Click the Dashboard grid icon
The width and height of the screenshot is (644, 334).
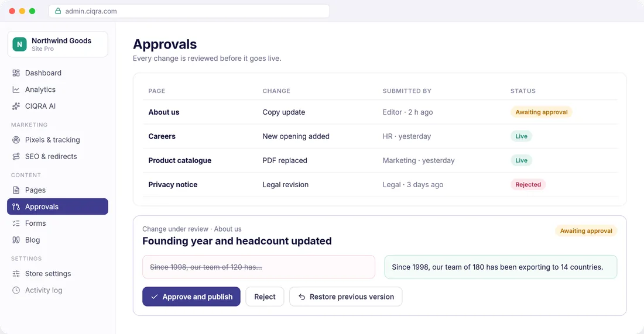coord(16,73)
